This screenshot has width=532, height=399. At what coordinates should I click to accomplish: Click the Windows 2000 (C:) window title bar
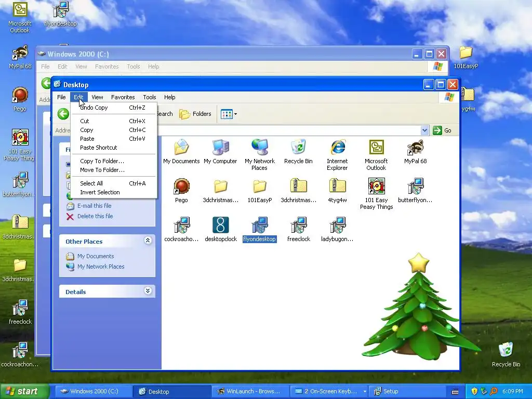224,54
